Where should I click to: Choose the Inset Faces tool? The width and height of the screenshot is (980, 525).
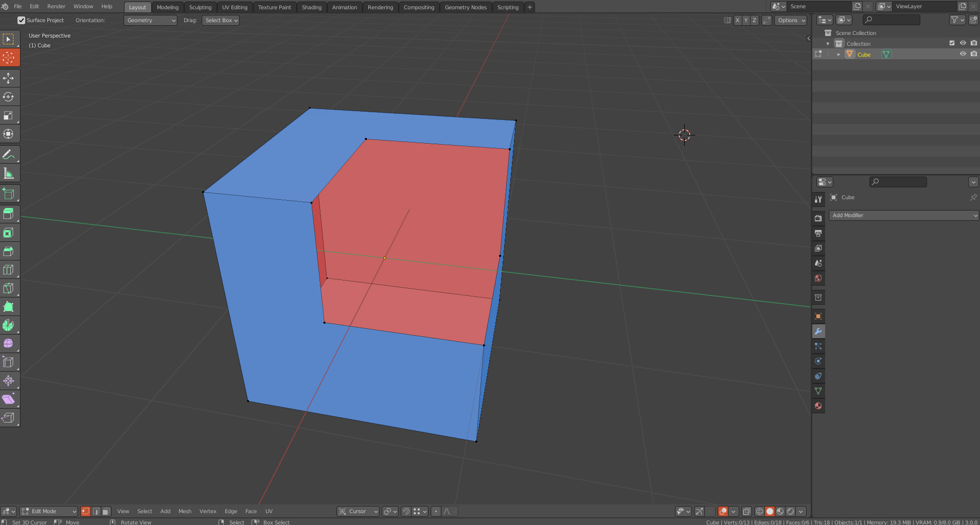click(x=9, y=233)
